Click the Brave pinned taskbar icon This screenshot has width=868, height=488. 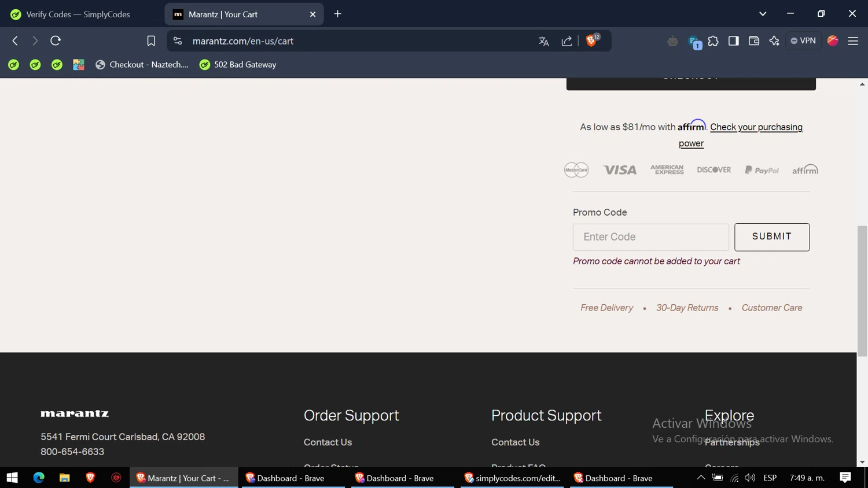pos(90,478)
